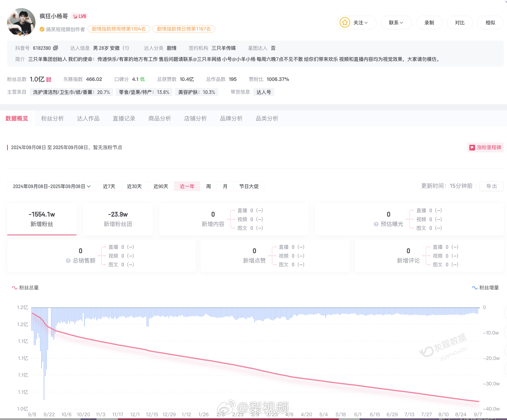
Task: Select the 新增粉丝 metric card
Action: 42,219
